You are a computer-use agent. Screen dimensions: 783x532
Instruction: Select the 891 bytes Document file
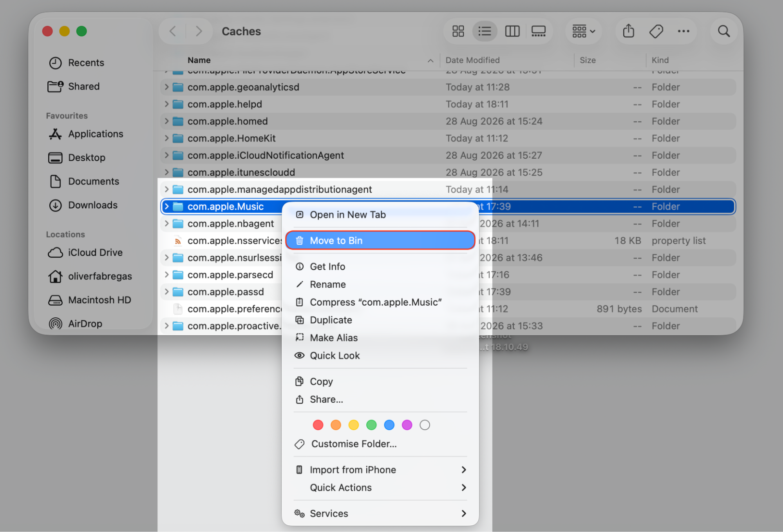pos(448,309)
